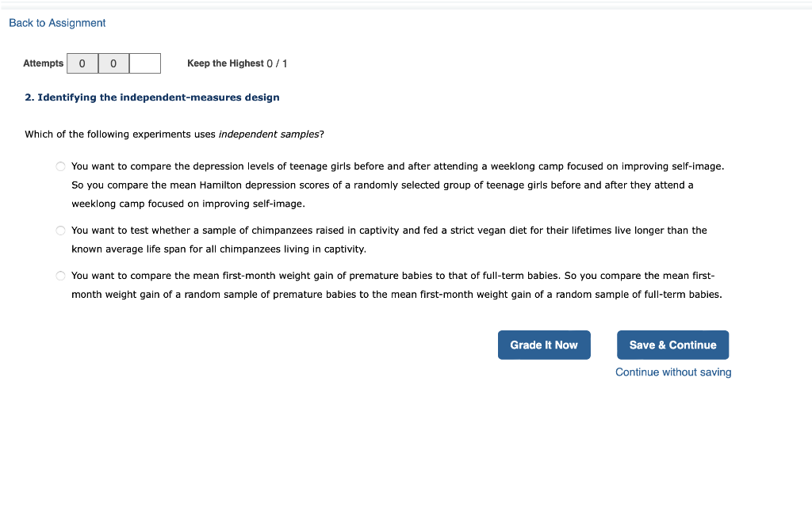Click the Grade It Now button

tap(544, 345)
